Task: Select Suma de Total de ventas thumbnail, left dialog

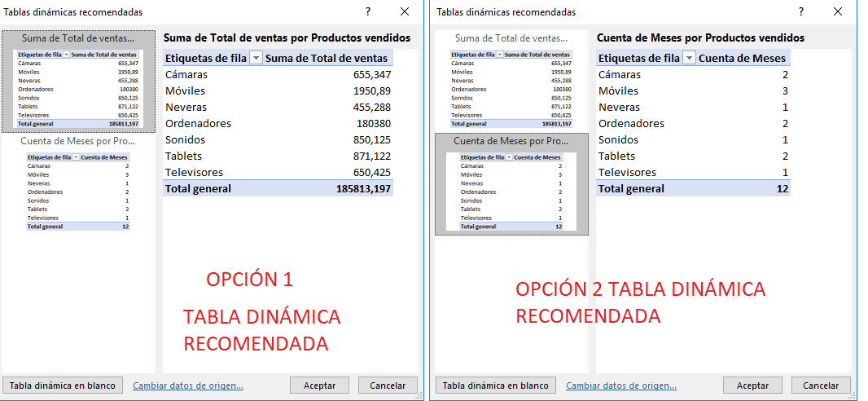Action: pos(78,82)
